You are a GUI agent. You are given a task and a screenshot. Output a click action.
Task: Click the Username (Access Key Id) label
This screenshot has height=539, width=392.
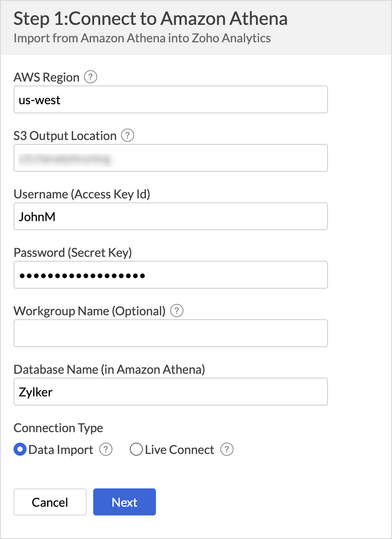(82, 194)
